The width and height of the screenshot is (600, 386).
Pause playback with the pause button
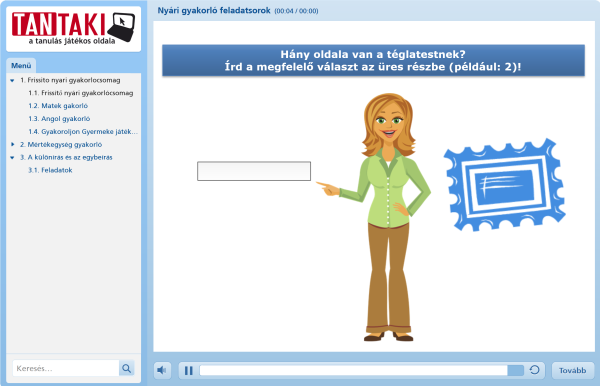pos(189,370)
